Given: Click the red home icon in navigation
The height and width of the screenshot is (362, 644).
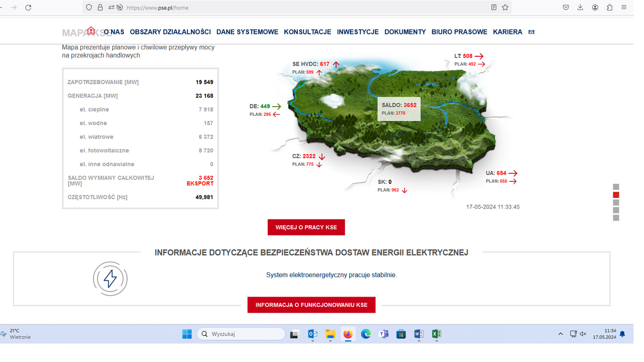Looking at the screenshot, I should [x=91, y=31].
